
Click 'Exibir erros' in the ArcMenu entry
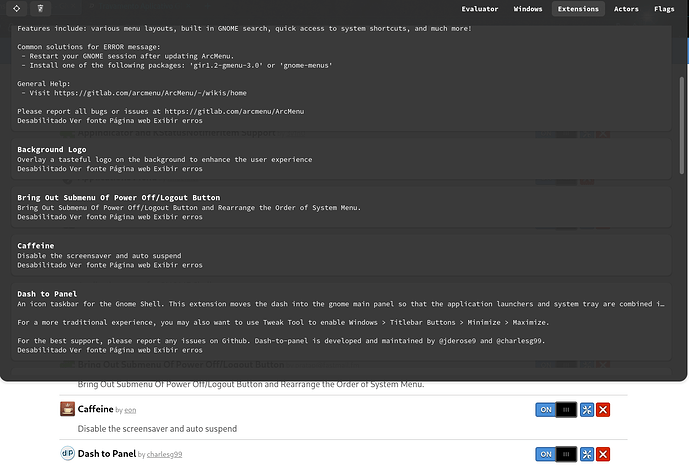pos(178,120)
